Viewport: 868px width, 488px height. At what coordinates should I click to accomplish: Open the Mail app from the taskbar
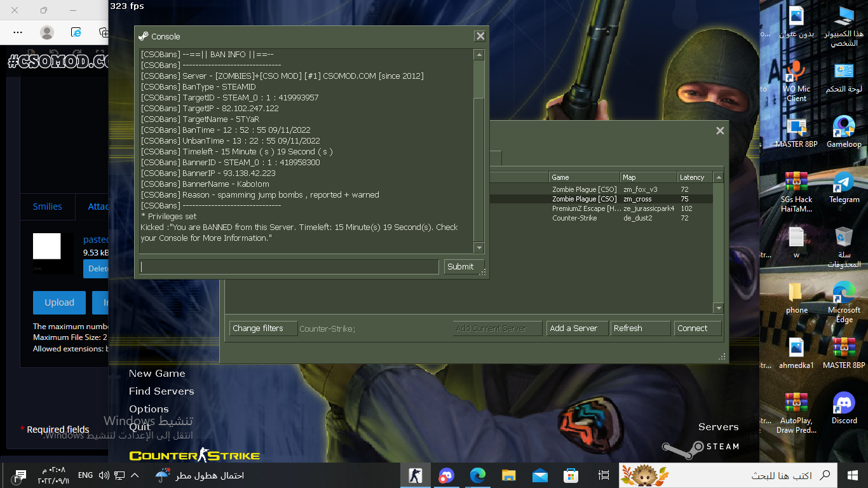pos(539,475)
